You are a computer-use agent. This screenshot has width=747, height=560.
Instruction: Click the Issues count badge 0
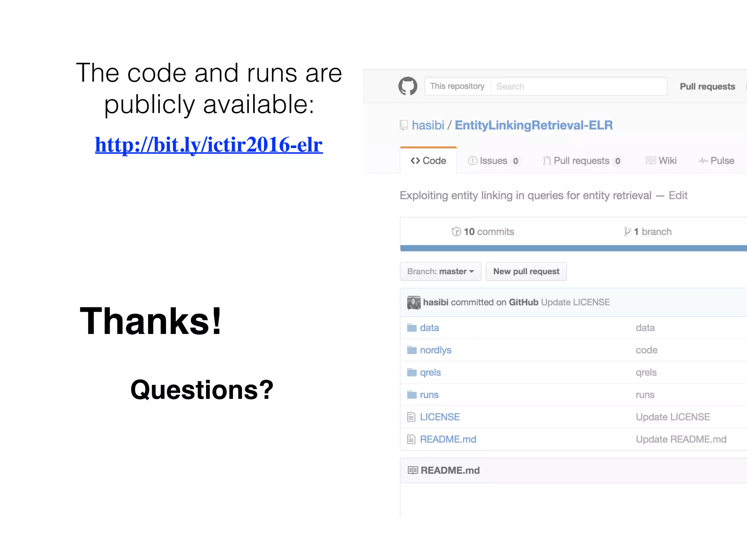click(516, 161)
